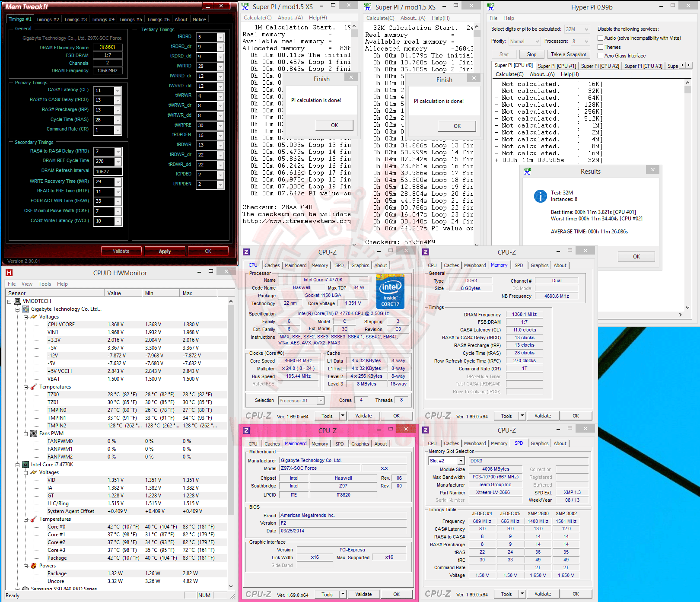Click the Voltages icon under Intel Core i7 4770K

34,472
